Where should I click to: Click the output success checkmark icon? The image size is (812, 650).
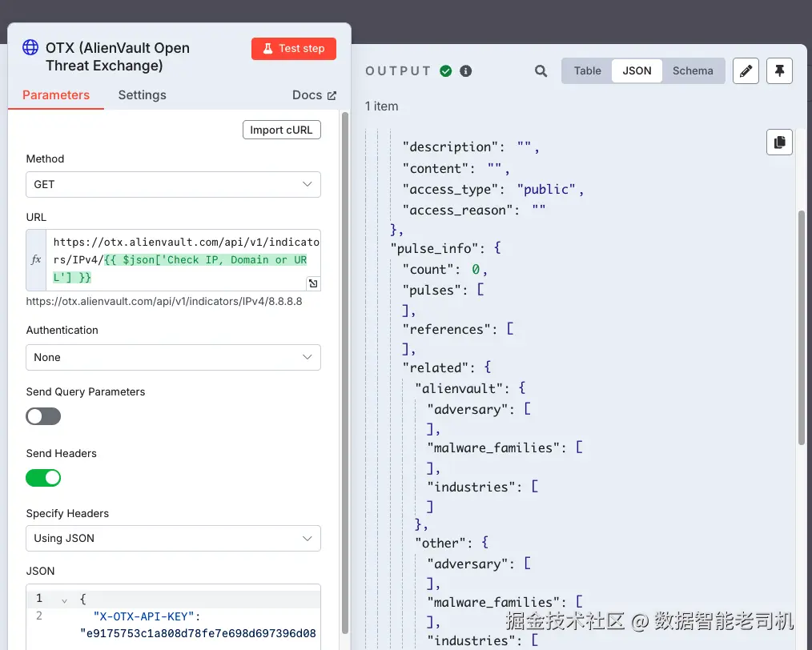tap(446, 71)
